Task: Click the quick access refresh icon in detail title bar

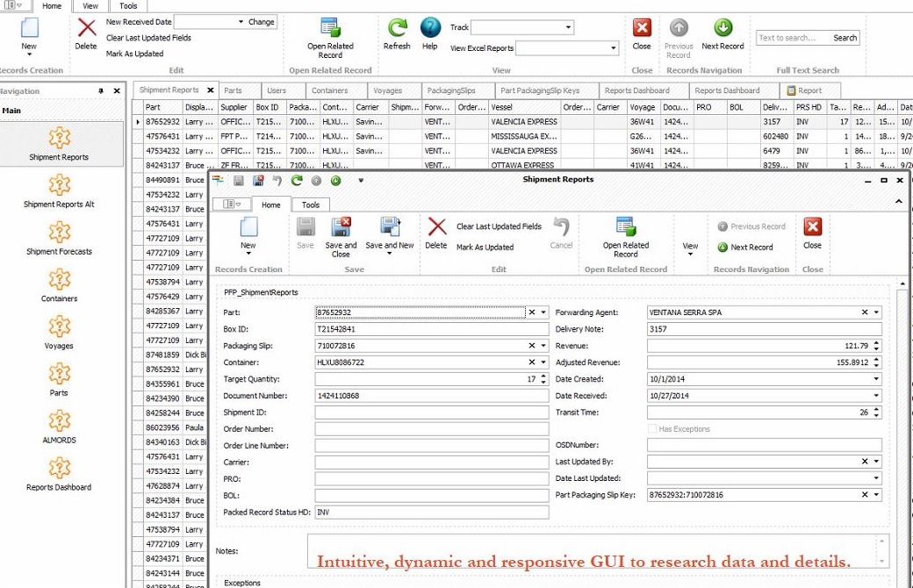Action: click(x=297, y=181)
